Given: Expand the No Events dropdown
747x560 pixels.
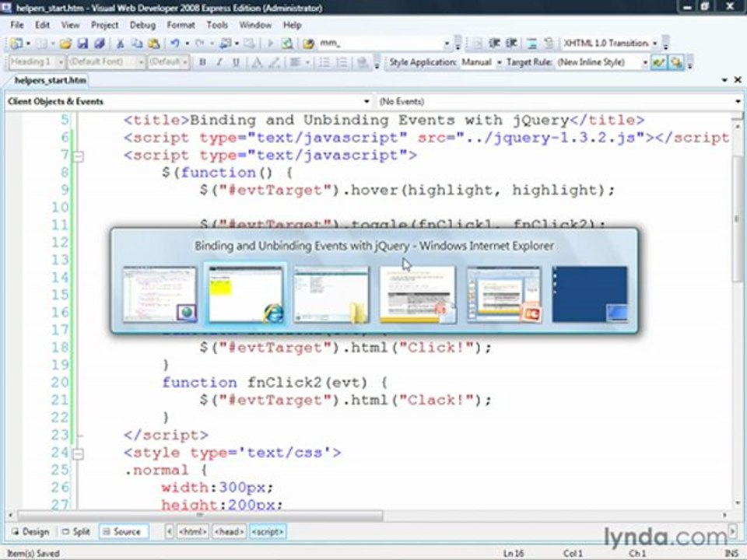Looking at the screenshot, I should click(x=738, y=101).
